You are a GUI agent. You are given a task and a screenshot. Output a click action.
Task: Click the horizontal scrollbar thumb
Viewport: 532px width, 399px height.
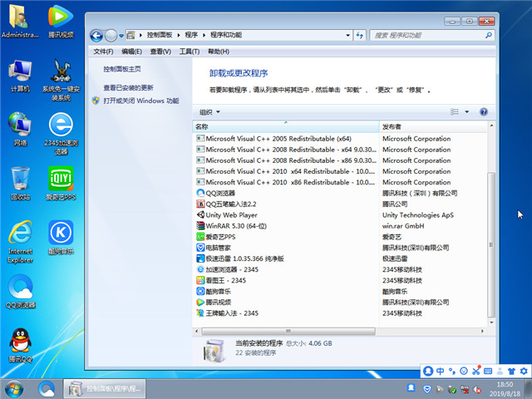pos(288,331)
